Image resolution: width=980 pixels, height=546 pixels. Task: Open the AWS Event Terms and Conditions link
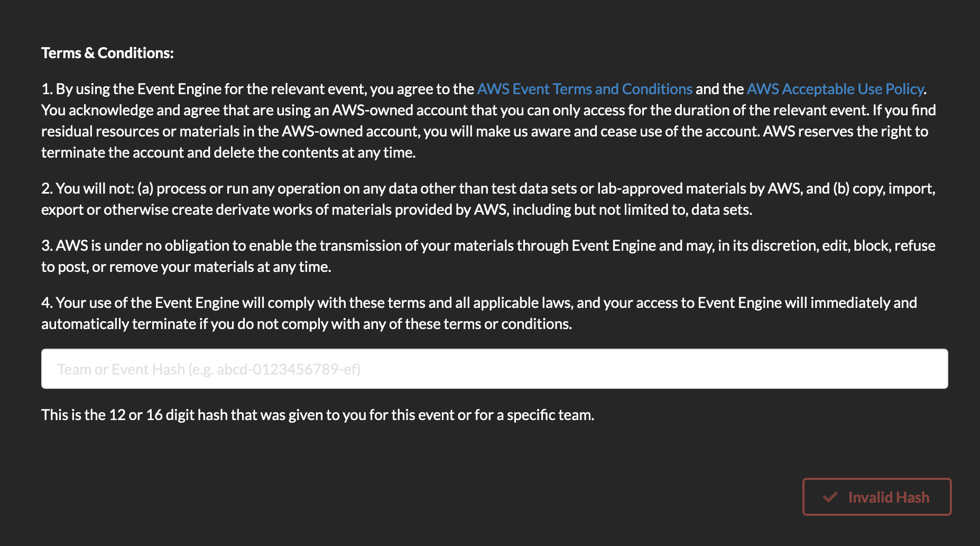click(585, 89)
